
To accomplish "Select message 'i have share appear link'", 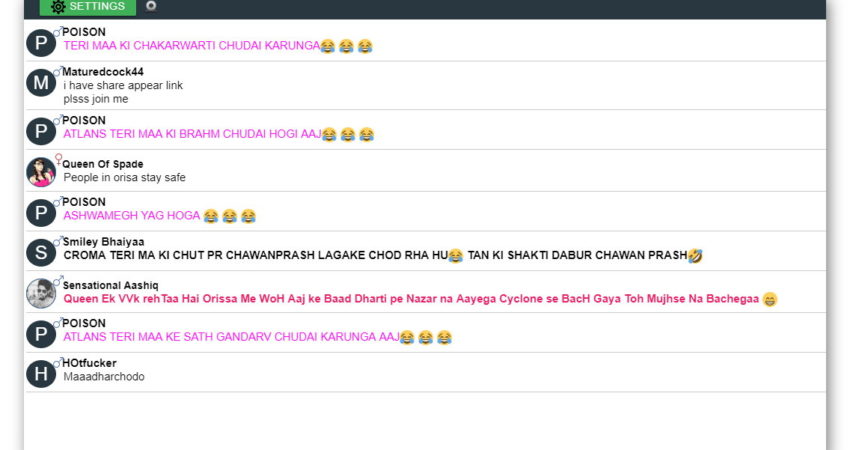I will click(123, 85).
